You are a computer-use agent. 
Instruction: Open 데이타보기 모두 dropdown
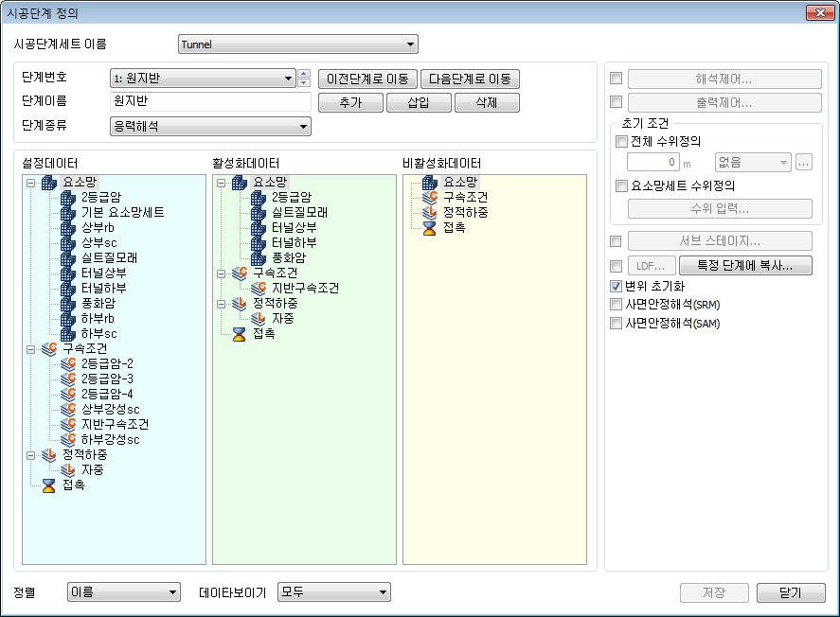pos(333,591)
